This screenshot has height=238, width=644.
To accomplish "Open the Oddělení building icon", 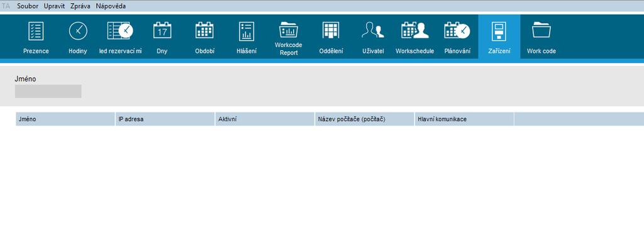I will 331,31.
